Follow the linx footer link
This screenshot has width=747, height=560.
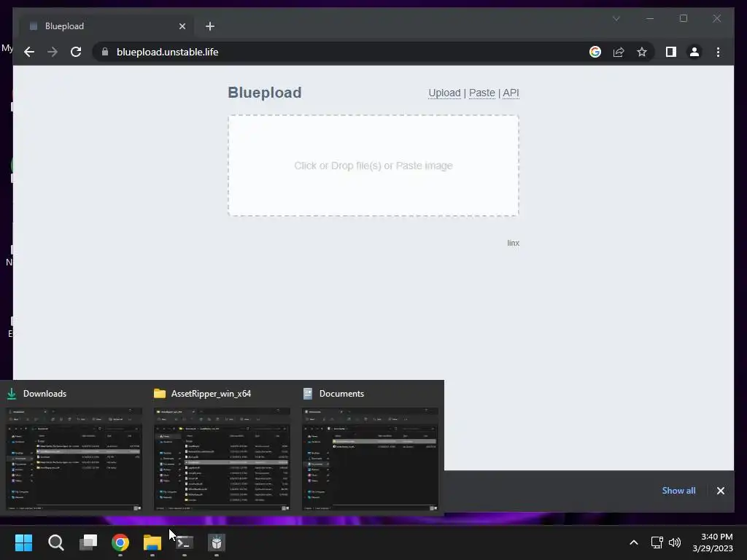pos(513,243)
